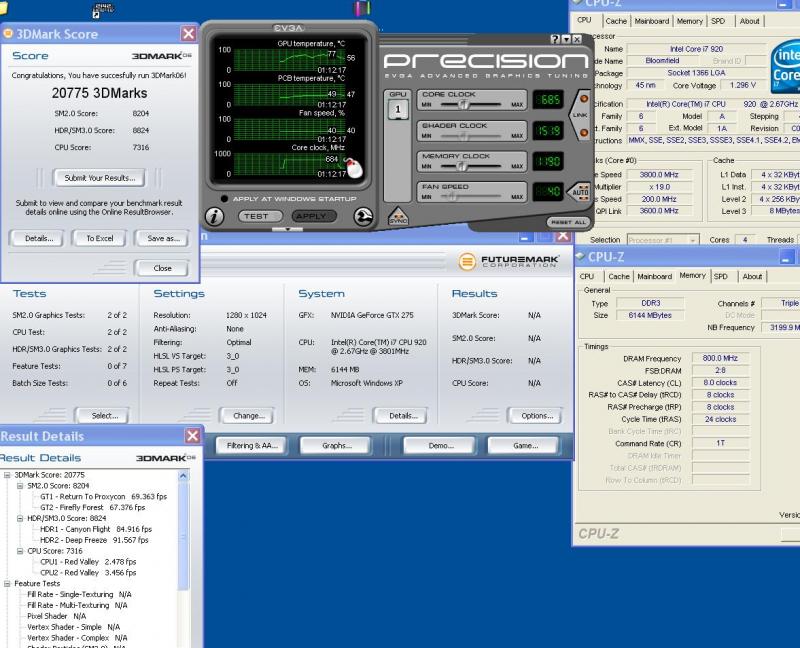
Task: Click the colorful desktop icon at top center
Action: 362,8
